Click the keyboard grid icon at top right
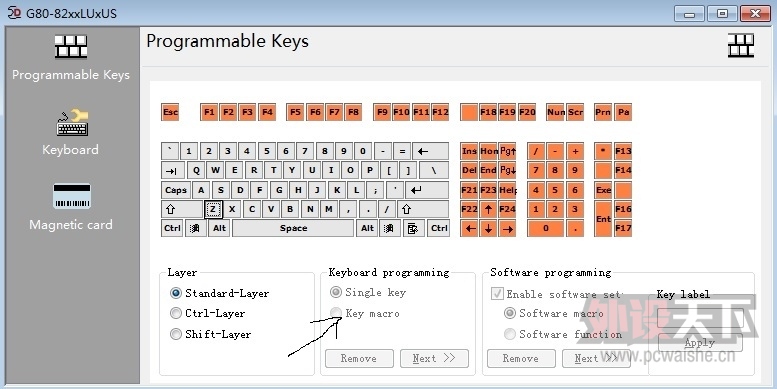 tap(741, 45)
